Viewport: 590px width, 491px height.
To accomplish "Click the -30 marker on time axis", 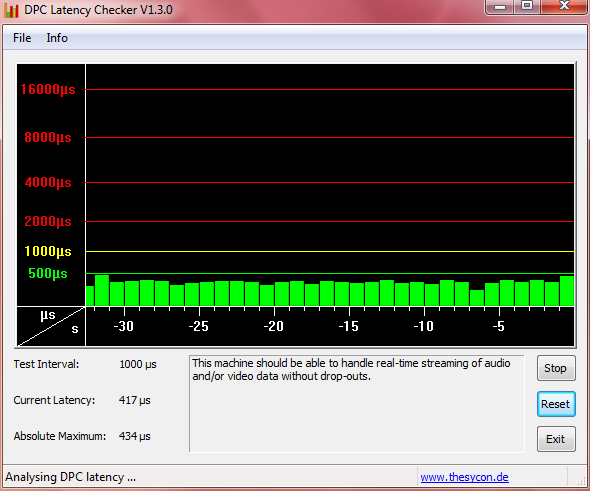I will pyautogui.click(x=124, y=326).
